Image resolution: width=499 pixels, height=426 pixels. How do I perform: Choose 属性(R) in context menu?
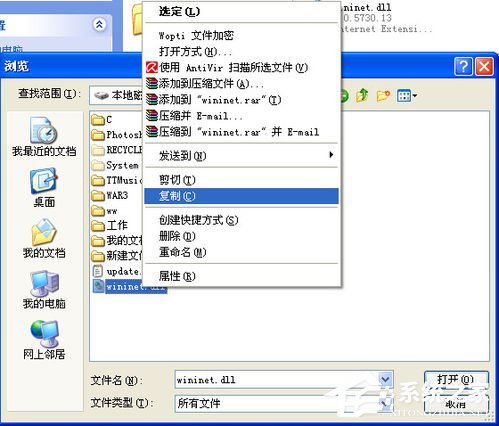click(x=241, y=276)
